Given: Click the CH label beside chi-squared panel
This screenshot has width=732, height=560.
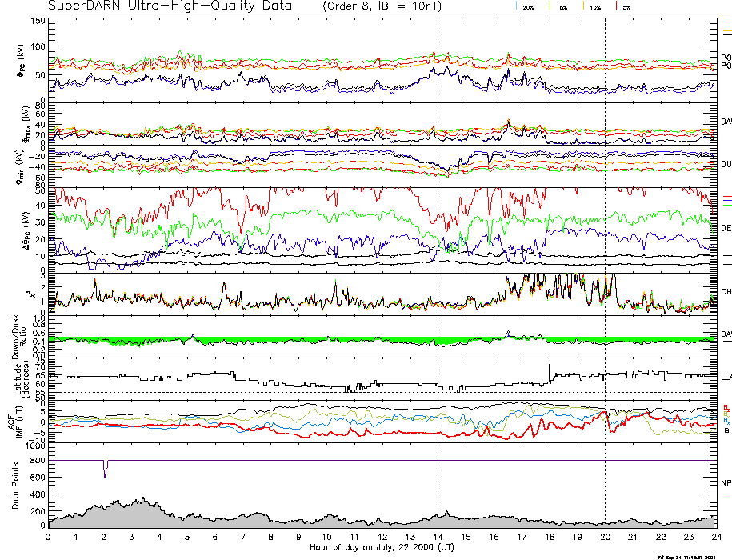Looking at the screenshot, I should [x=726, y=292].
